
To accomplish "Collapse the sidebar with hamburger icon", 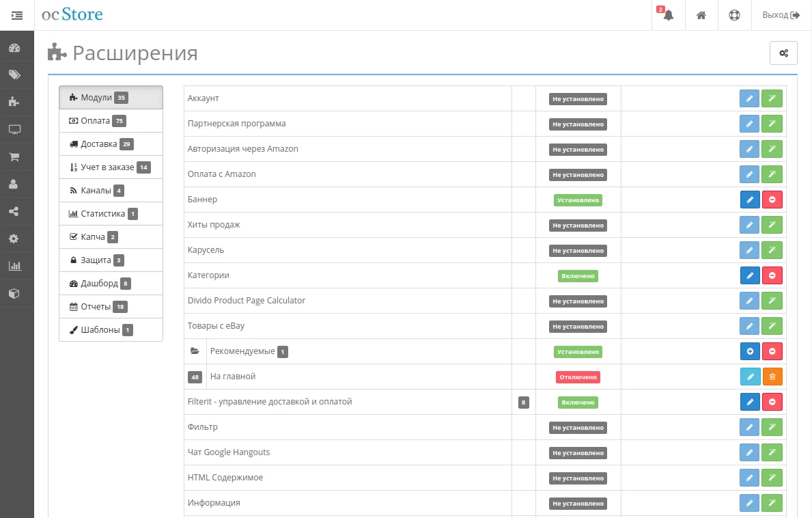I will coord(17,15).
